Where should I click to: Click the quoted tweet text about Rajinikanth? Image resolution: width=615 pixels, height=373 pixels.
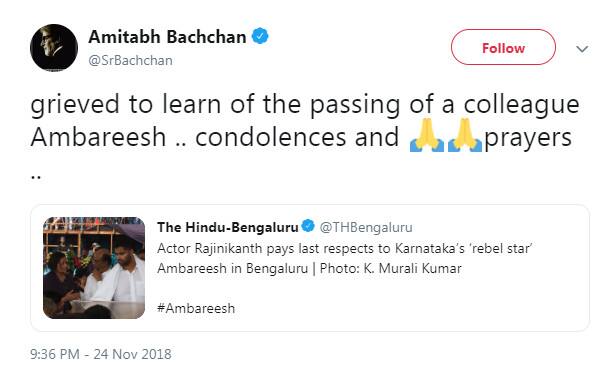[344, 258]
